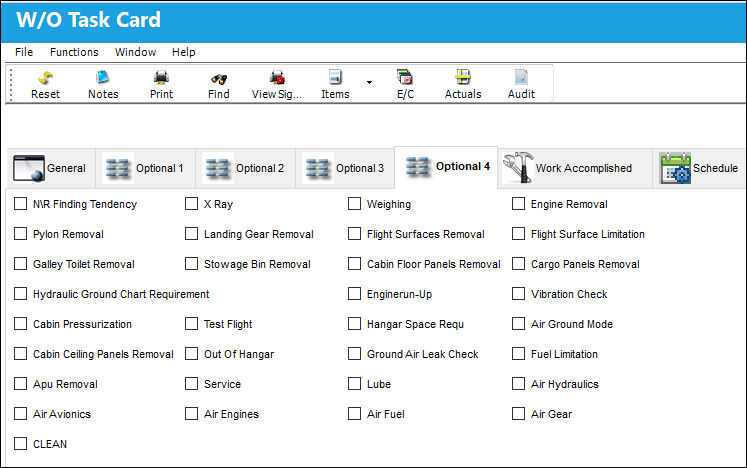Viewport: 747px width, 468px height.
Task: Check the Ground Air Leak Check box
Action: [354, 354]
